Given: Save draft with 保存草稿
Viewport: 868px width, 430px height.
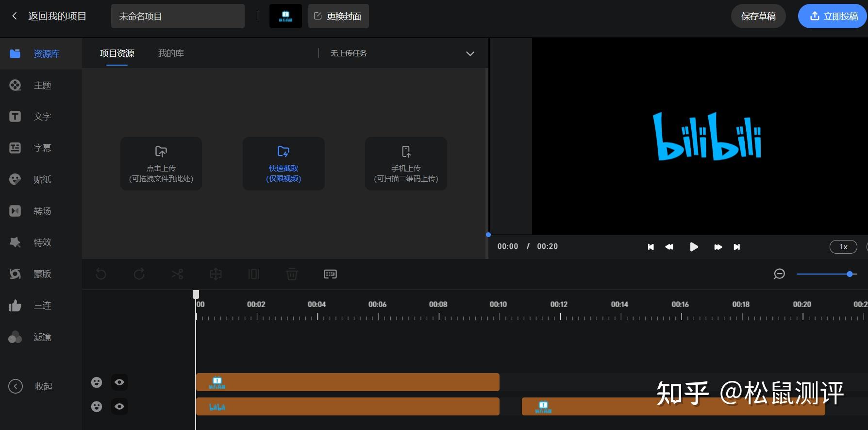Looking at the screenshot, I should (x=758, y=16).
